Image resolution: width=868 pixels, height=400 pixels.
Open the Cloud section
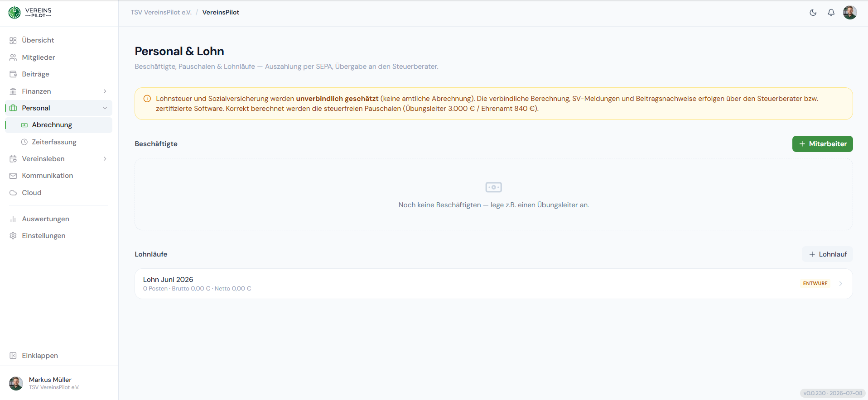pyautogui.click(x=59, y=193)
